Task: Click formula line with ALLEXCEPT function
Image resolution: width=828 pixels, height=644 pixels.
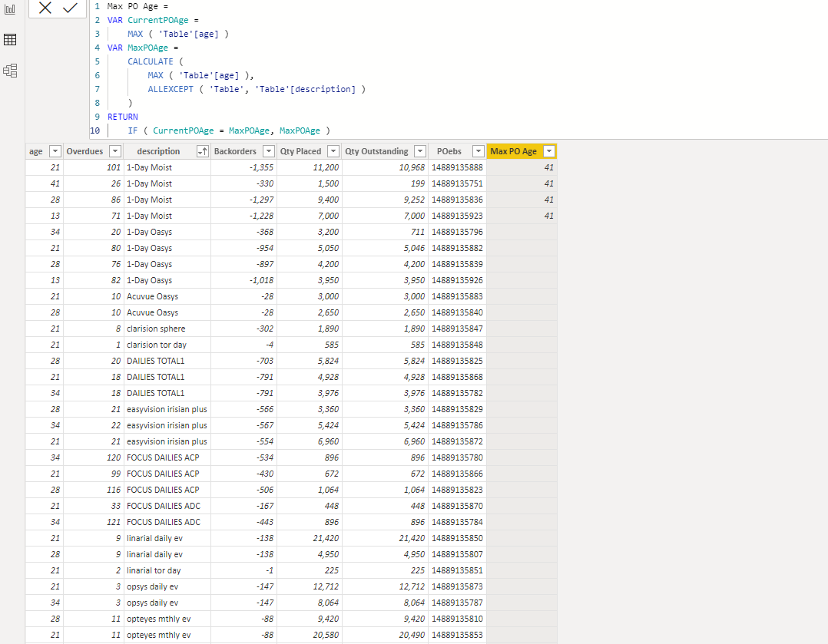Action: click(257, 89)
